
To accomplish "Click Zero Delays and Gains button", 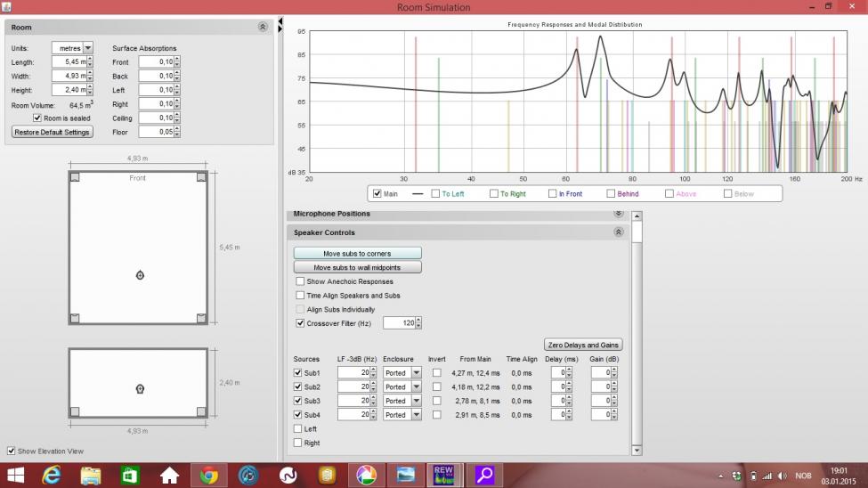I will tap(583, 345).
